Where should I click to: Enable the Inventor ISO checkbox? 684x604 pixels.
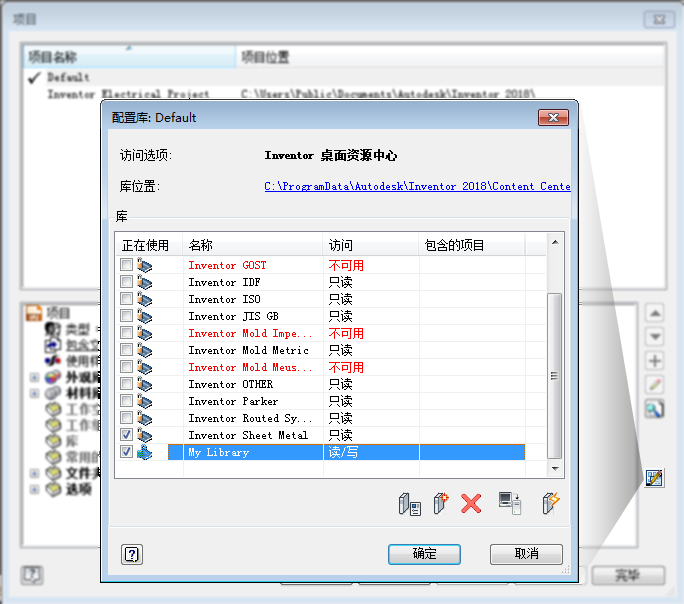pyautogui.click(x=127, y=299)
